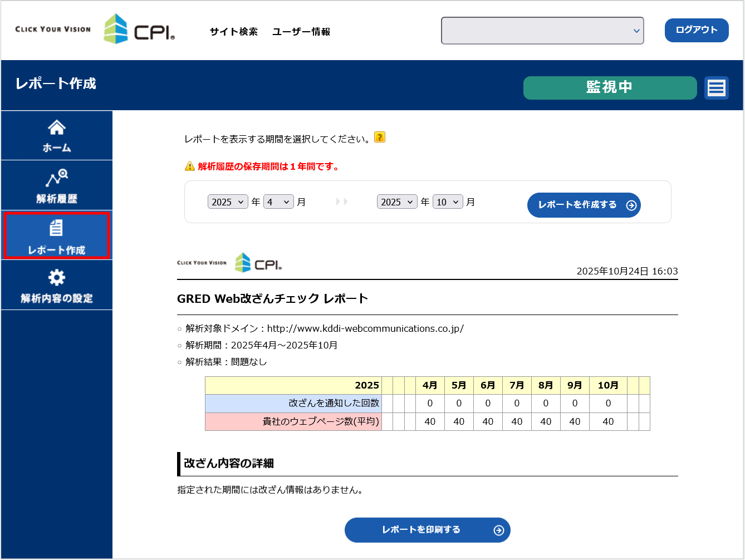
Task: Open the 解析履歴 analysis history icon
Action: (x=56, y=178)
